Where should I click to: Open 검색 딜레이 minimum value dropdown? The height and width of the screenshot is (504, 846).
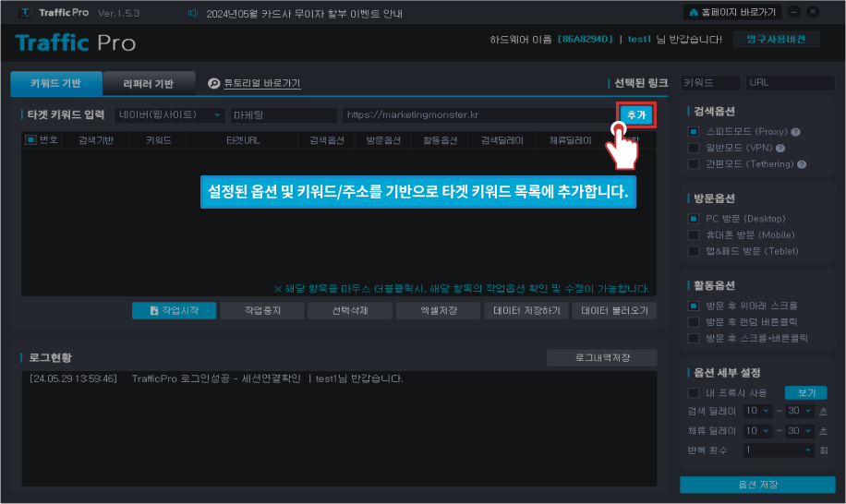757,412
